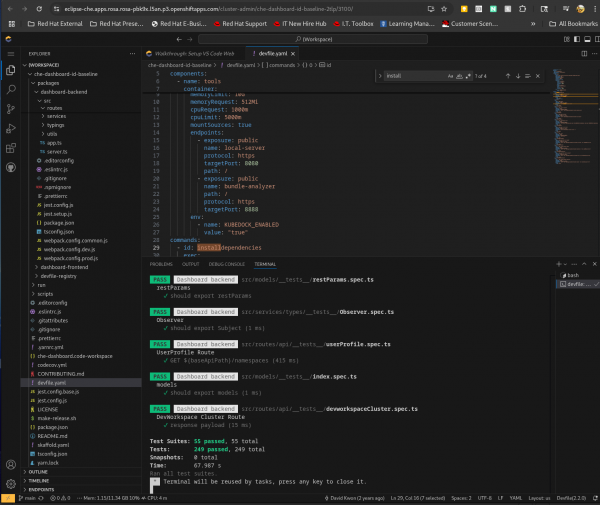Close the find widget
The width and height of the screenshot is (600, 505).
point(538,76)
